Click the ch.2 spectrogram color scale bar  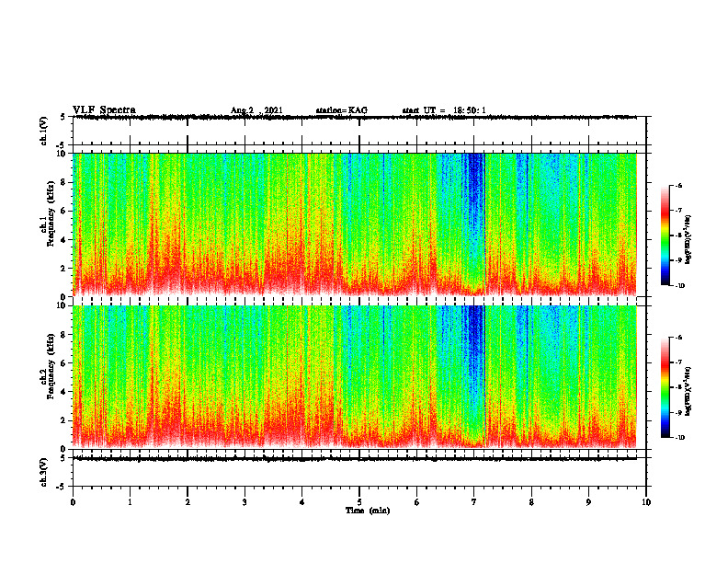pyautogui.click(x=665, y=387)
